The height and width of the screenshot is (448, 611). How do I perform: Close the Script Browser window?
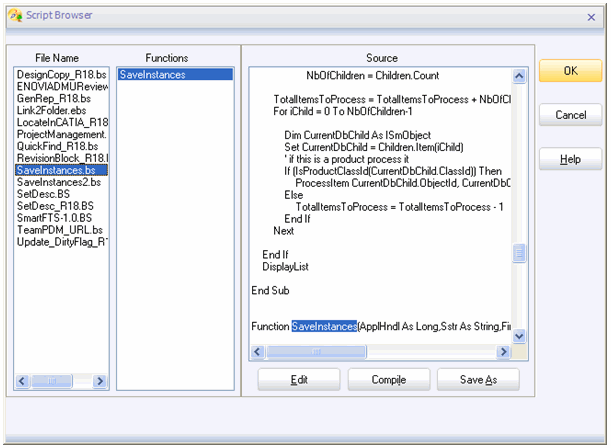point(591,17)
